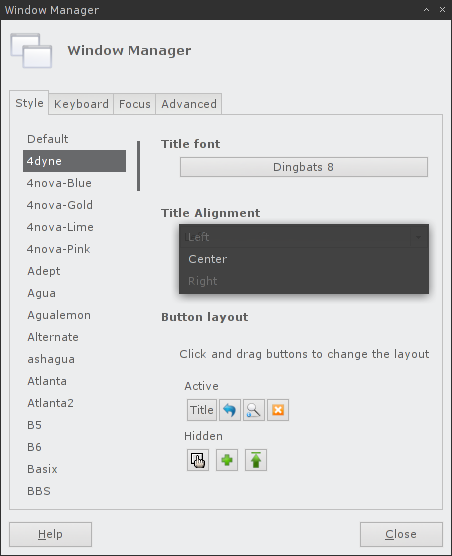Click the green plus icon in Hidden buttons
452x556 pixels.
227,460
